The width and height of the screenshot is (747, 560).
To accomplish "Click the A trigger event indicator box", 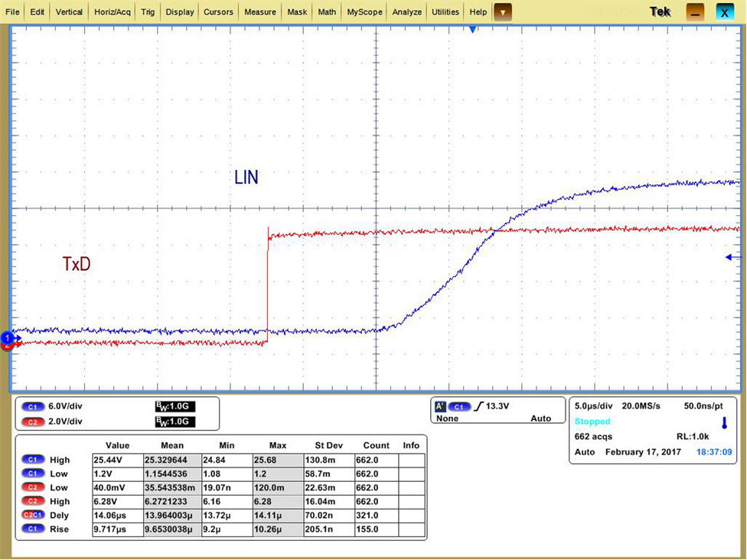I will [x=440, y=406].
